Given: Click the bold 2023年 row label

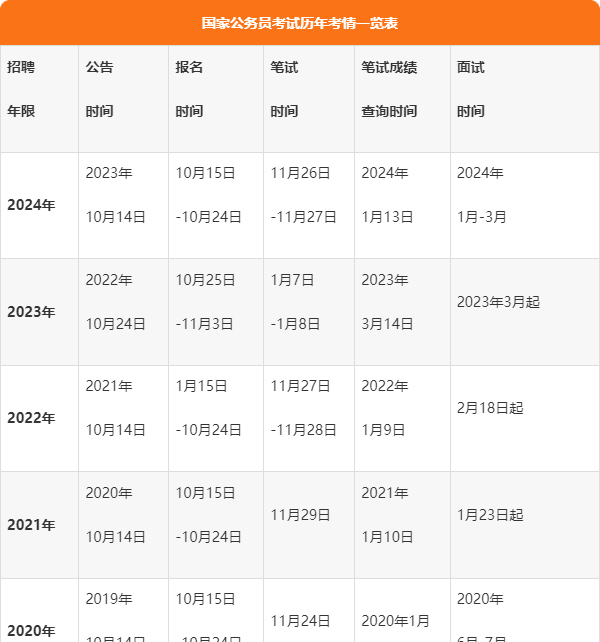Looking at the screenshot, I should 31,312.
